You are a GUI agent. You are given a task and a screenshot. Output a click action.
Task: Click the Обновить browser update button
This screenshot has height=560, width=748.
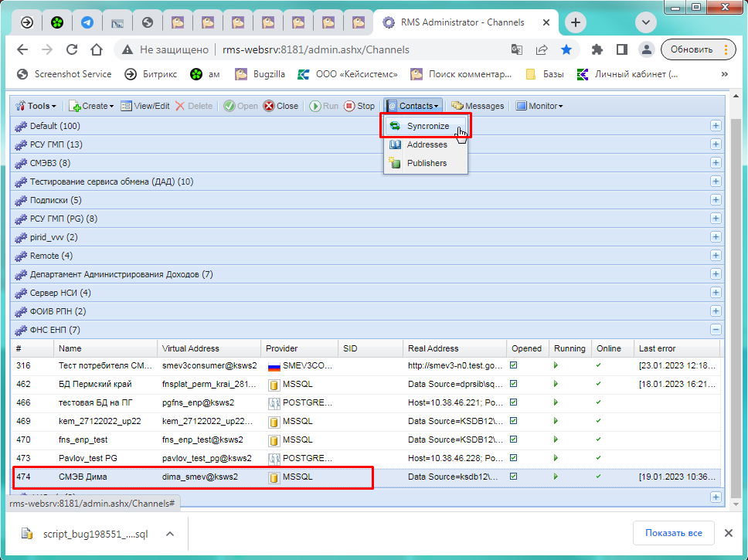(698, 49)
